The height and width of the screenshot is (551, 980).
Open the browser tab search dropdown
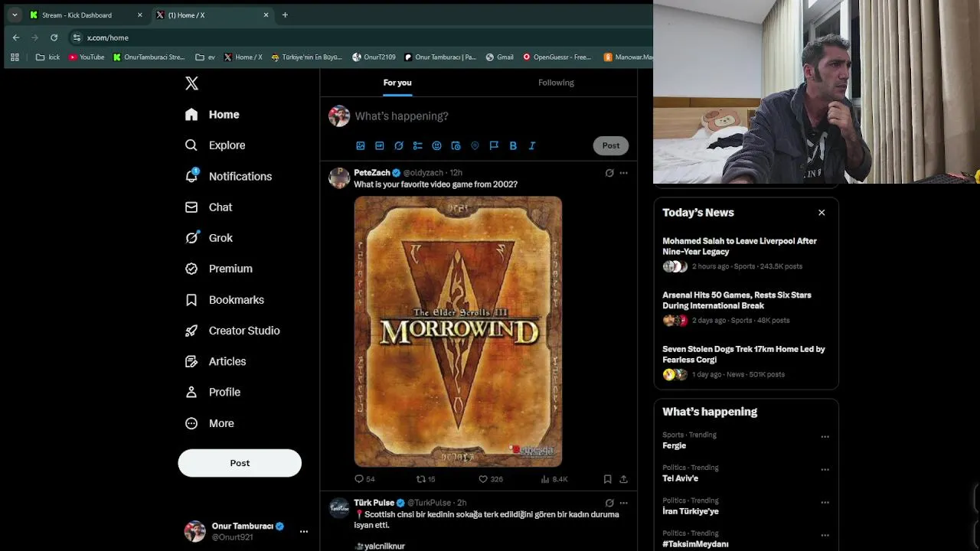click(x=15, y=15)
